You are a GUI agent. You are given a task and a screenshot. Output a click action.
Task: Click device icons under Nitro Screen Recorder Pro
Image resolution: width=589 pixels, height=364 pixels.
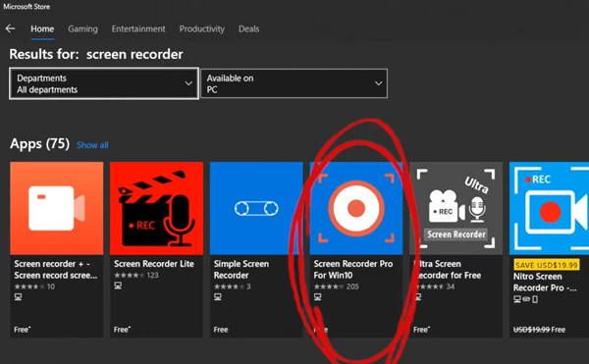tap(525, 299)
